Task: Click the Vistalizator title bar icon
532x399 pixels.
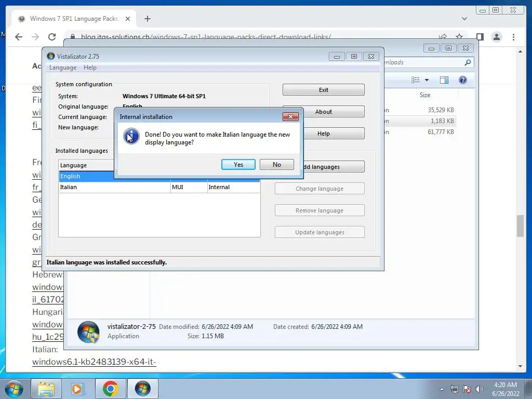Action: click(x=51, y=56)
